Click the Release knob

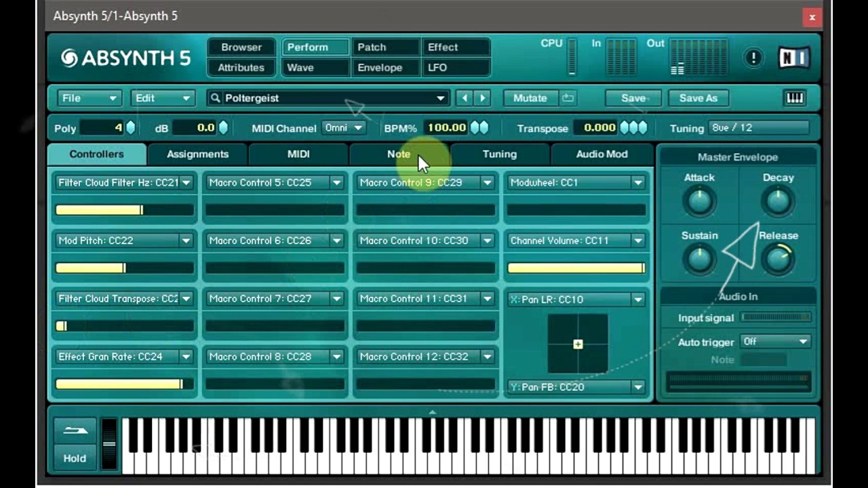pyautogui.click(x=778, y=259)
